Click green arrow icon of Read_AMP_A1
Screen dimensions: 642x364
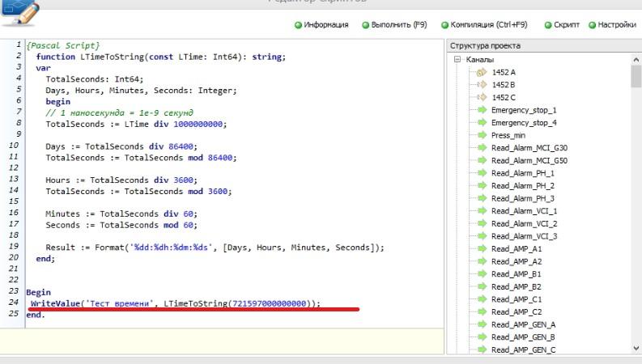[482, 248]
